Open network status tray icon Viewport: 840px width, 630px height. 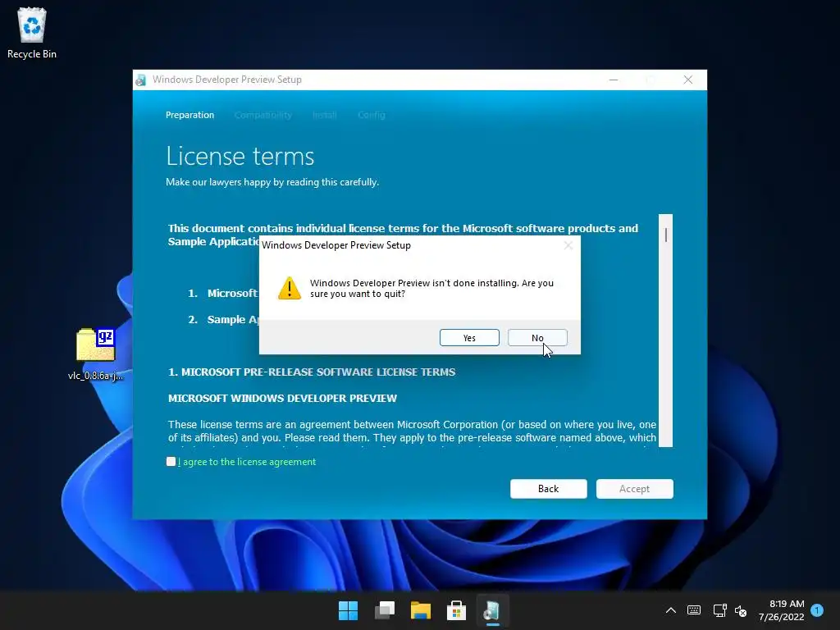coord(719,610)
